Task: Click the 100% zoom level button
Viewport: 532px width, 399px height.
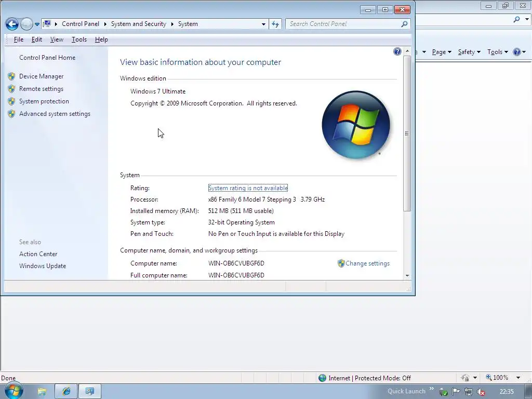Action: [x=497, y=378]
